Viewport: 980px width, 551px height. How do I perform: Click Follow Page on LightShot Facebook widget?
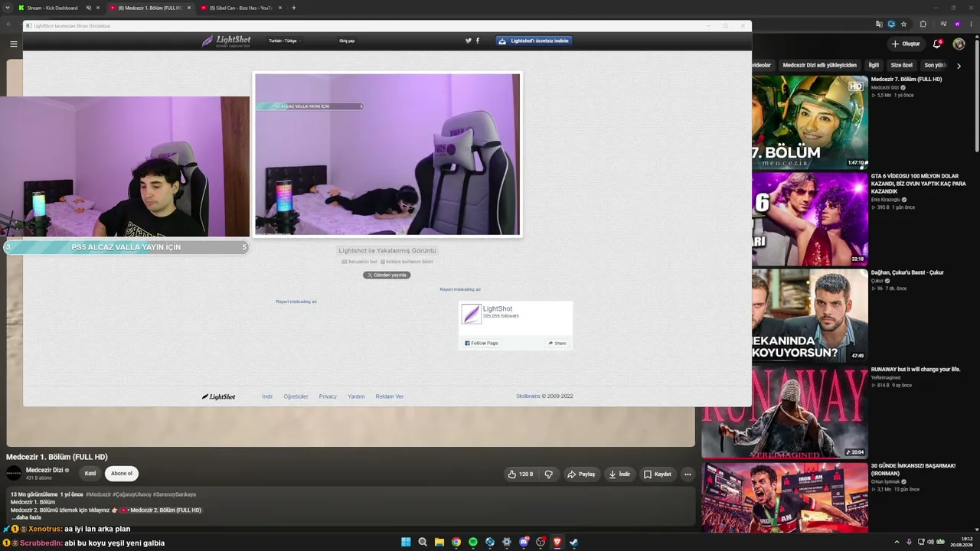482,343
